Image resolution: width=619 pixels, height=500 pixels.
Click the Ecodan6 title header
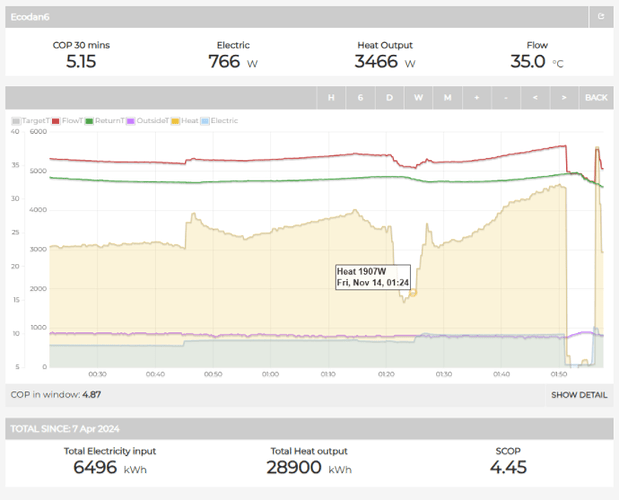(x=30, y=16)
